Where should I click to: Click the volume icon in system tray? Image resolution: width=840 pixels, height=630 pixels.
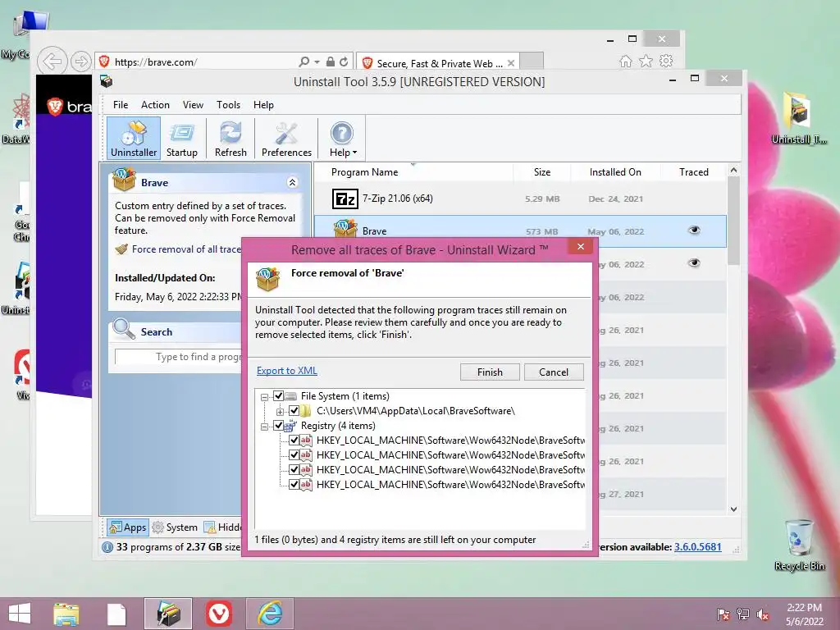click(763, 614)
